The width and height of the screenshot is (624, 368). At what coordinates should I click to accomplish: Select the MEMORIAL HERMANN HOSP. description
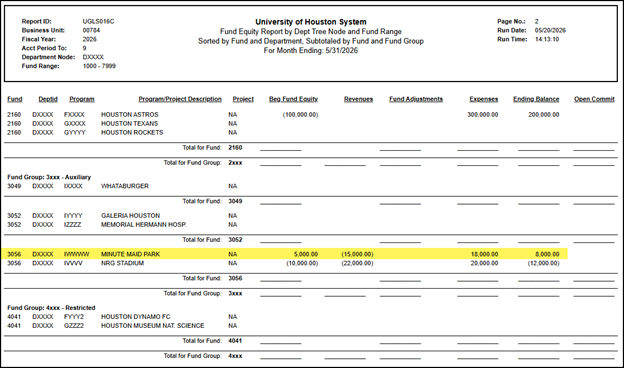coord(144,225)
